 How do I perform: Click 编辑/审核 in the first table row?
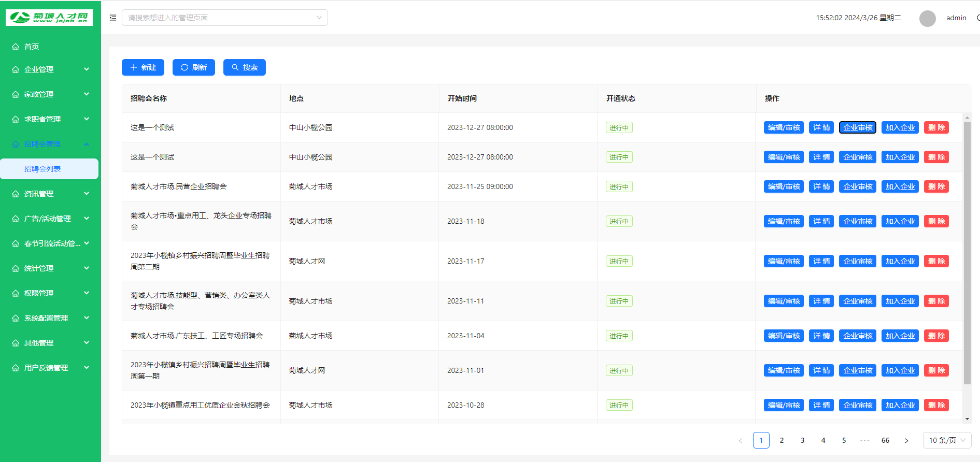pos(784,127)
